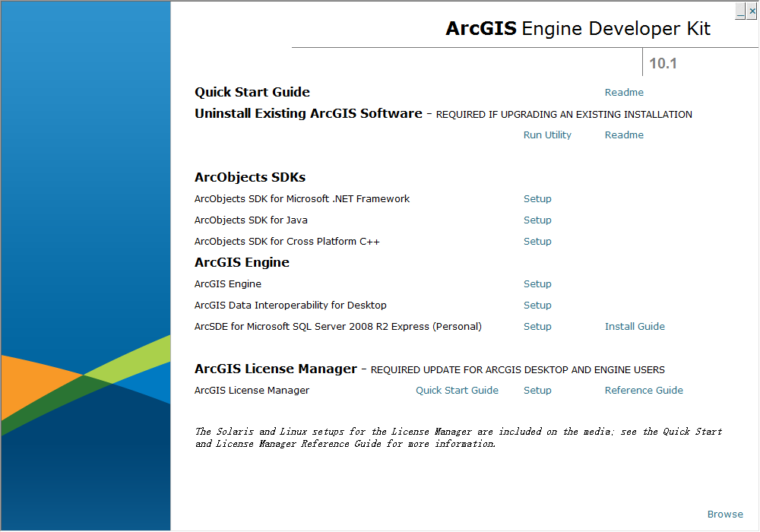760x532 pixels.
Task: Install ArcGIS Data Interoperability for Desktop
Action: tap(537, 305)
